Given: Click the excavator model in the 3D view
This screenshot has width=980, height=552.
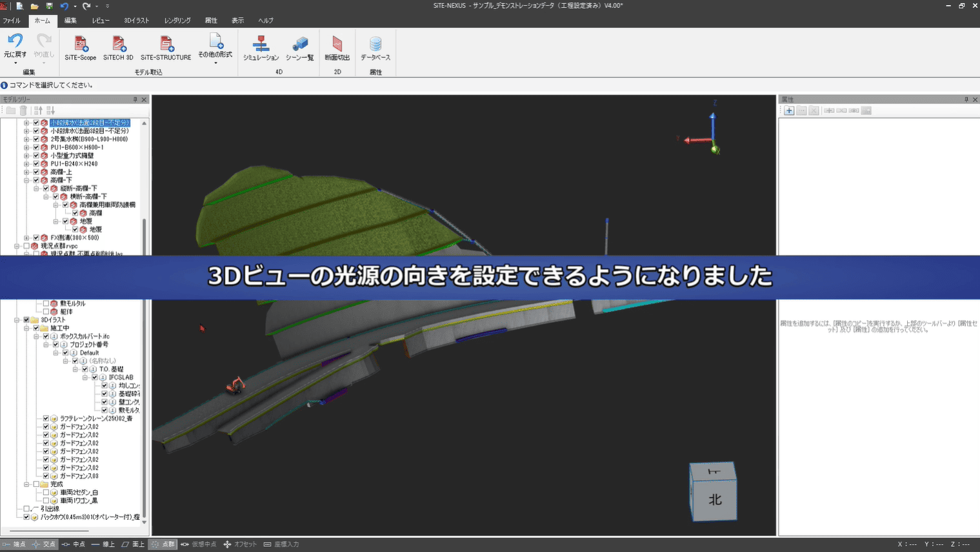Looking at the screenshot, I should [x=235, y=385].
